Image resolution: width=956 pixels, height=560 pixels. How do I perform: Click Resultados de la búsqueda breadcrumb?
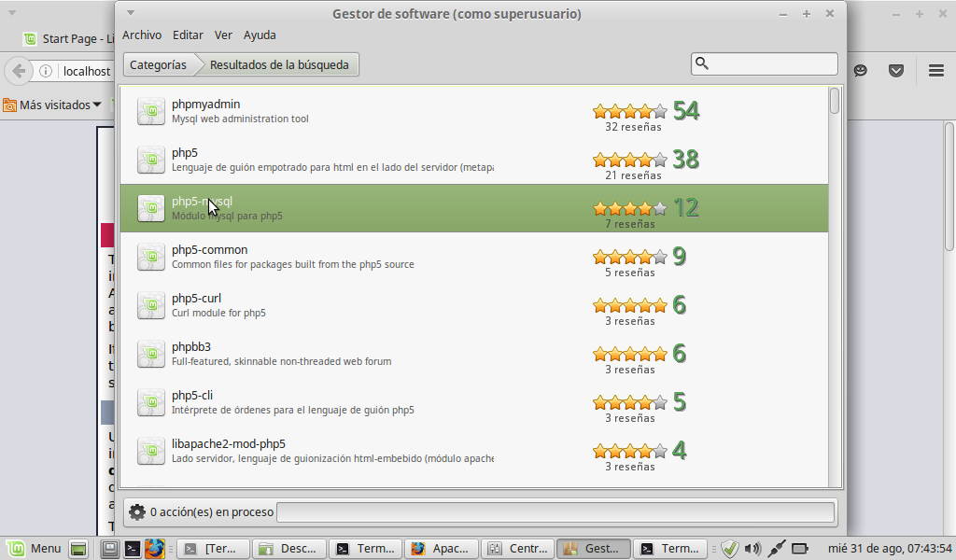[279, 64]
